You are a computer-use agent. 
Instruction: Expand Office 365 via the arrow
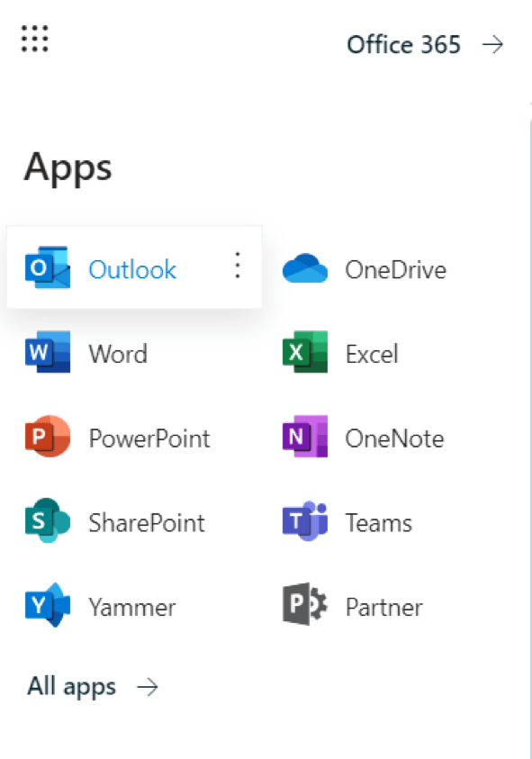tap(493, 45)
